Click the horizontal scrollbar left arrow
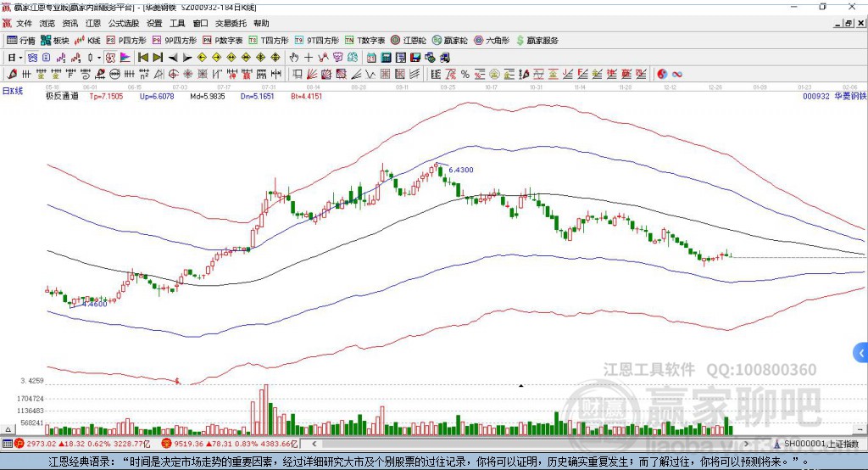 tap(314, 444)
